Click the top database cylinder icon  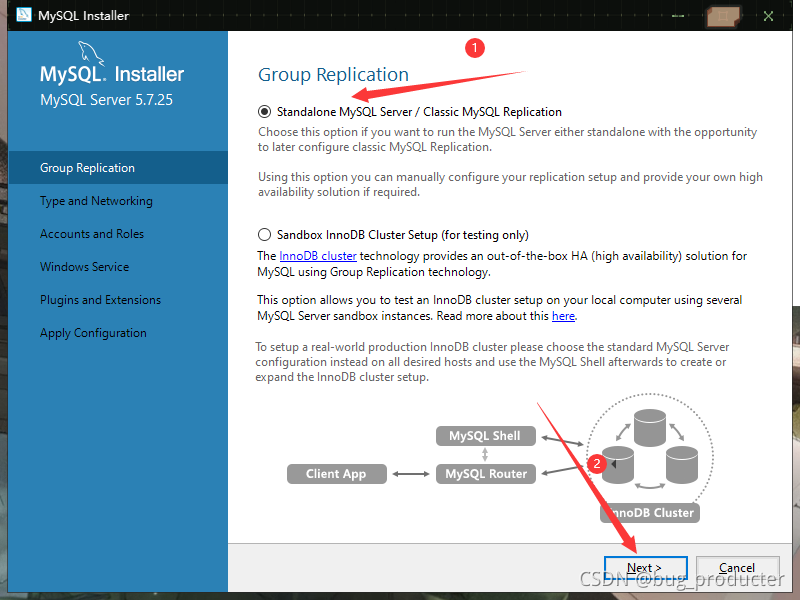pyautogui.click(x=649, y=428)
